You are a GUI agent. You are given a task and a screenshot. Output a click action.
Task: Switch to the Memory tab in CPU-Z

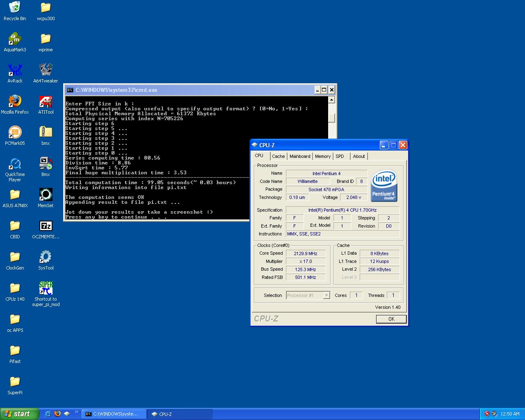click(x=323, y=156)
